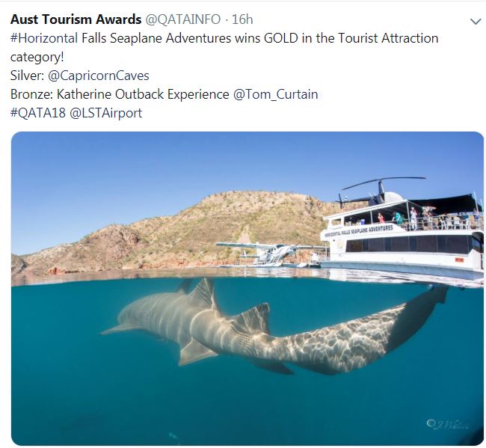
Task: Open the @LSTAirport mention
Action: [106, 114]
